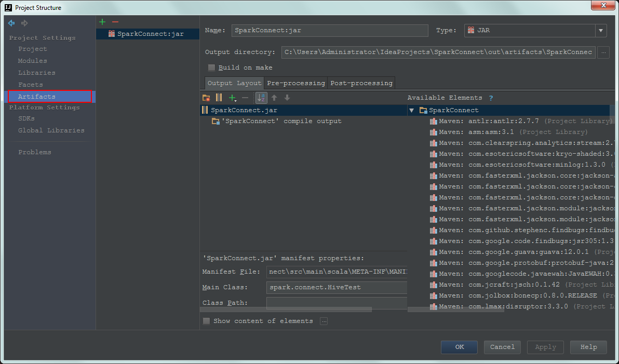Click the remove element minus icon

[245, 98]
